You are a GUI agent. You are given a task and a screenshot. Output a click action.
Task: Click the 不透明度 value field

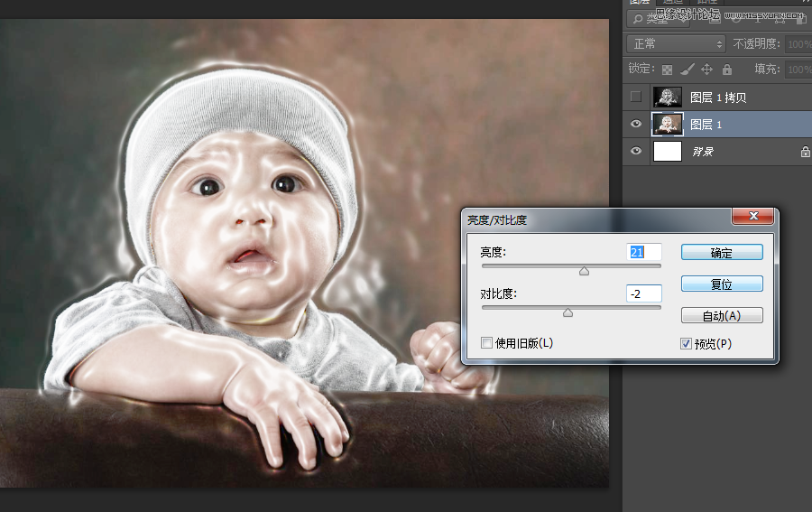[798, 44]
